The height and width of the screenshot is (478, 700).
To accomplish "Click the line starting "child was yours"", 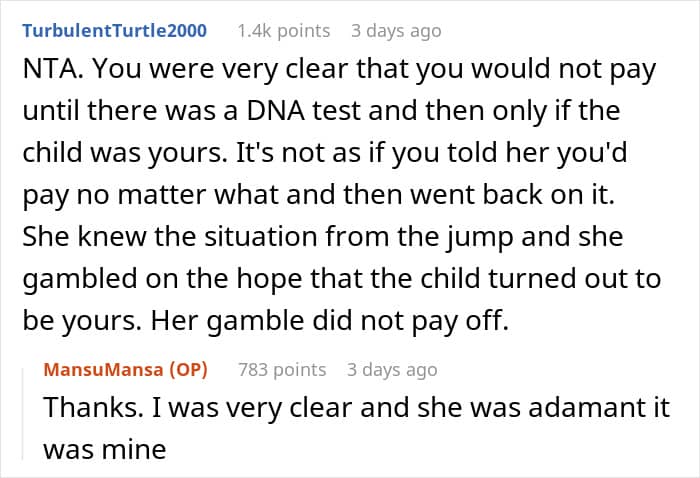I will 325,153.
